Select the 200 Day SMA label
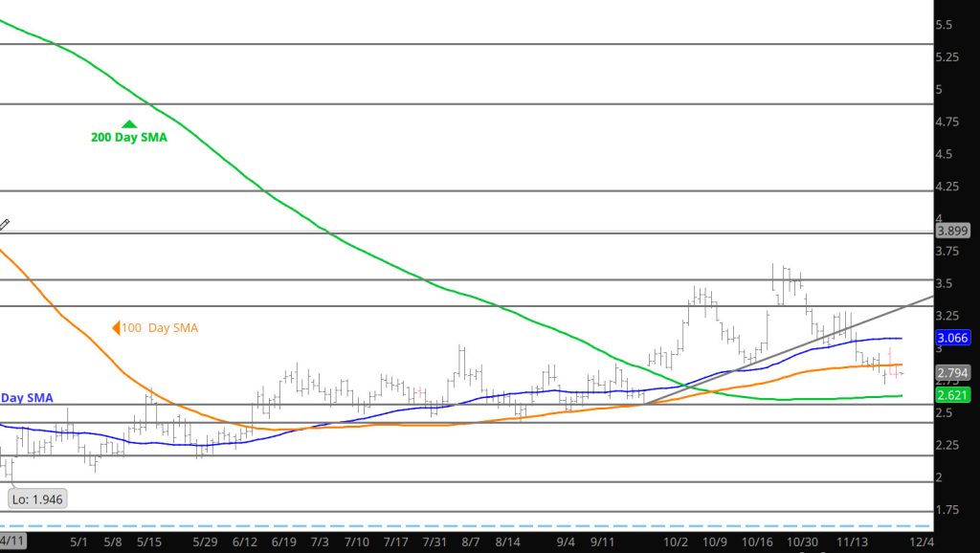980x553 pixels. pyautogui.click(x=128, y=138)
